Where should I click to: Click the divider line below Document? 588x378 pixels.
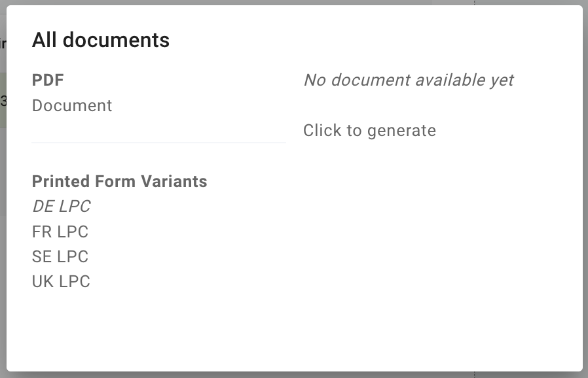[158, 143]
